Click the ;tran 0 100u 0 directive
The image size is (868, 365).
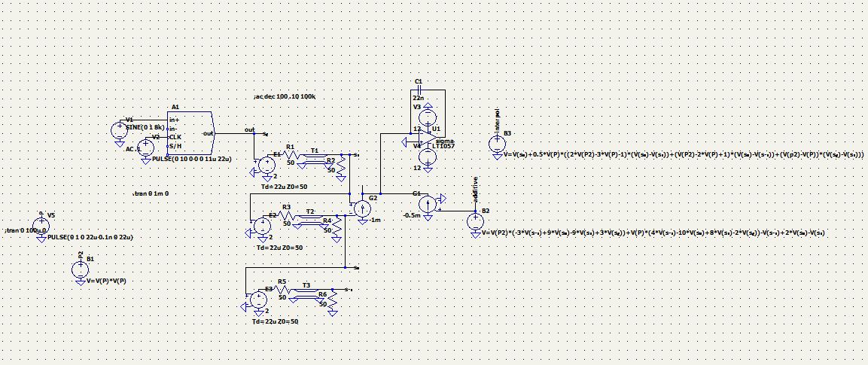pyautogui.click(x=26, y=230)
